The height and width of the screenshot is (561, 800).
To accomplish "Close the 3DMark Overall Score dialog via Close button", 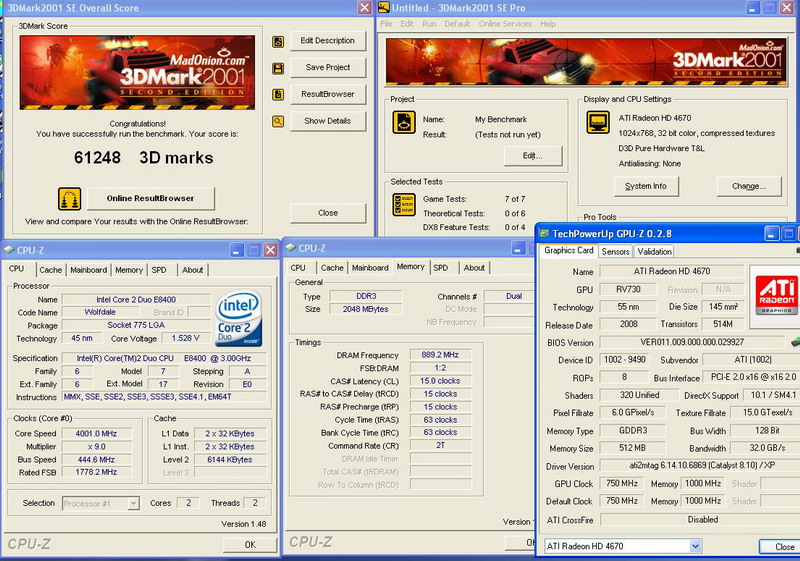I will click(328, 213).
